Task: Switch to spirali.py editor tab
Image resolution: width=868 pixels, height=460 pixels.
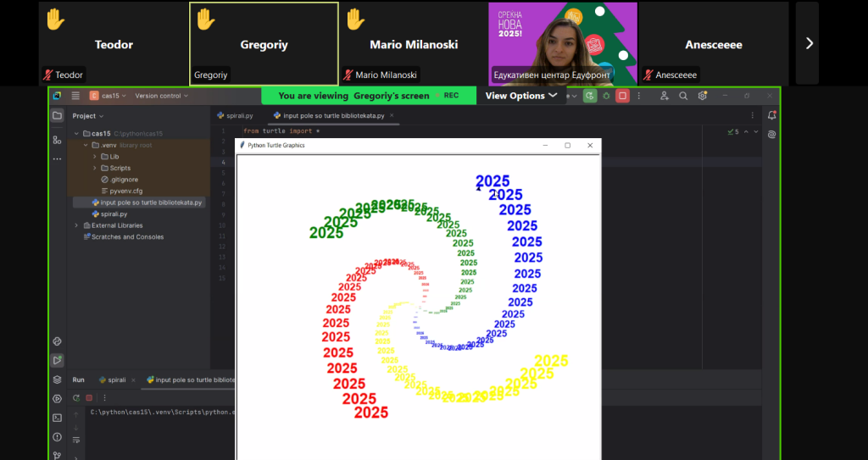Action: (x=235, y=116)
